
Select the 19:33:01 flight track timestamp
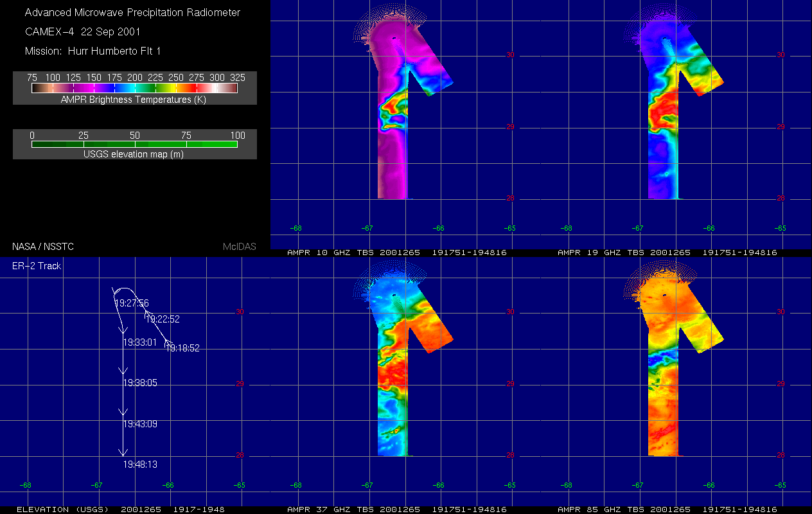tap(140, 342)
